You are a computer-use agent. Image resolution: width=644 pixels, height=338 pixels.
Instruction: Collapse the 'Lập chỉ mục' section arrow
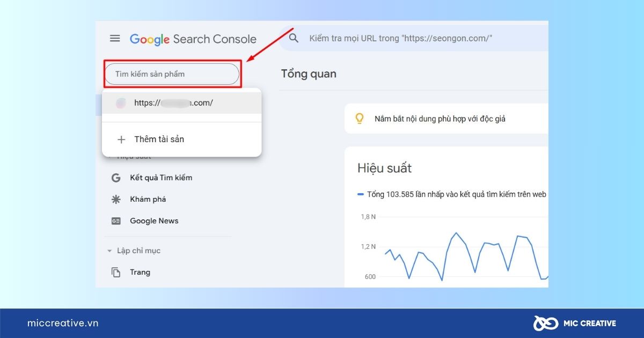click(x=109, y=251)
